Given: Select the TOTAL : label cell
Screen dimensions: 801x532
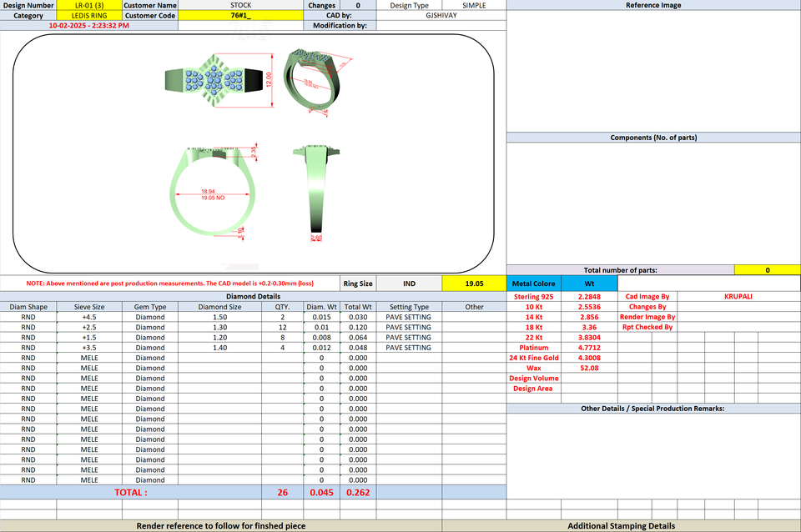Looking at the screenshot, I should click(131, 493).
